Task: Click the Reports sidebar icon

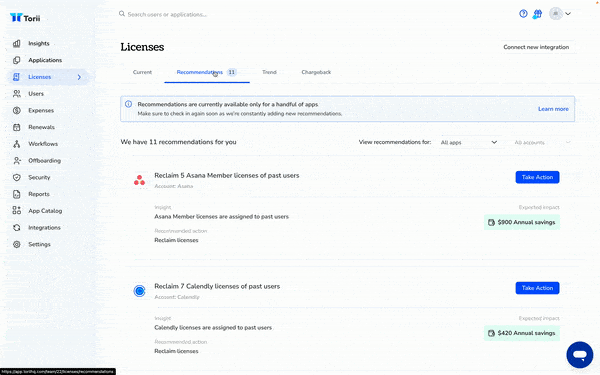Action: pos(16,194)
